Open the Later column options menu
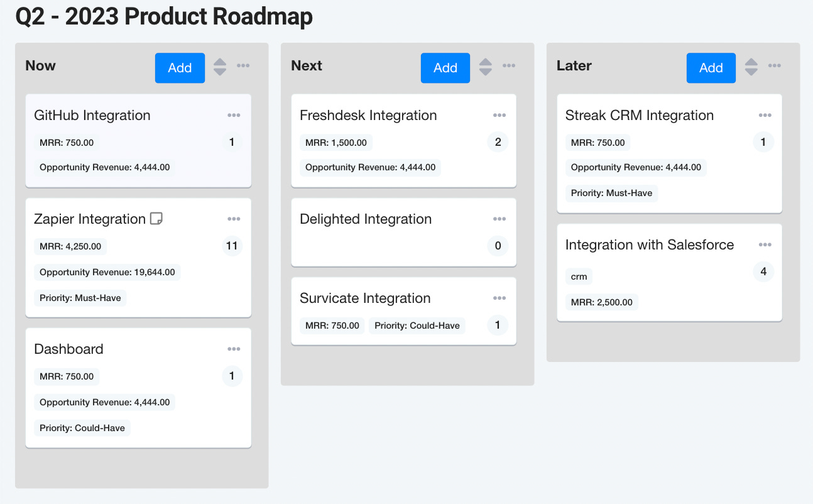Viewport: 813px width, 504px height. tap(775, 66)
